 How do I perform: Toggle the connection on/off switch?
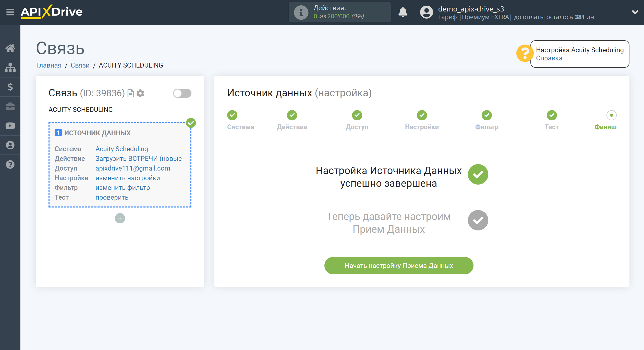(x=182, y=93)
